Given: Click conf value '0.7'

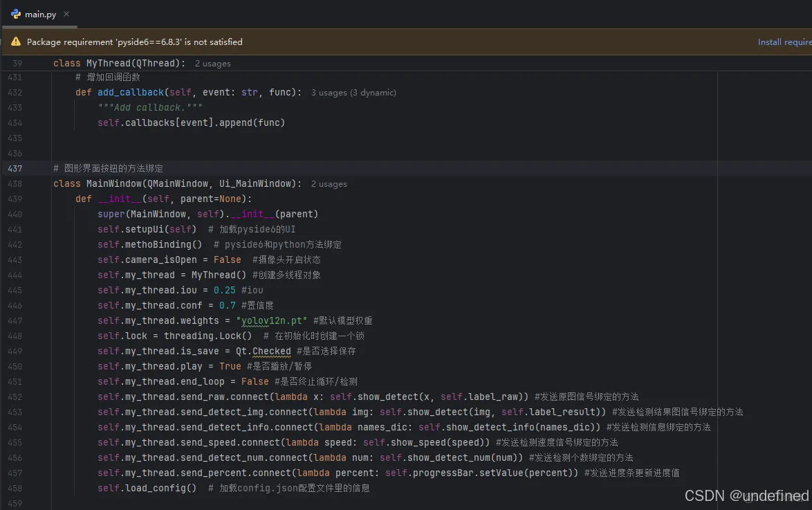Looking at the screenshot, I should (x=227, y=305).
